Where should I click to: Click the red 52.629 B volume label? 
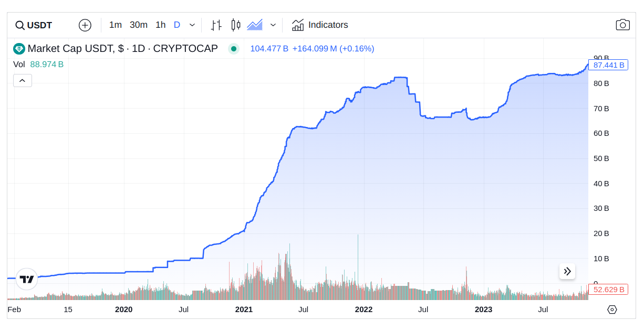[x=608, y=289]
